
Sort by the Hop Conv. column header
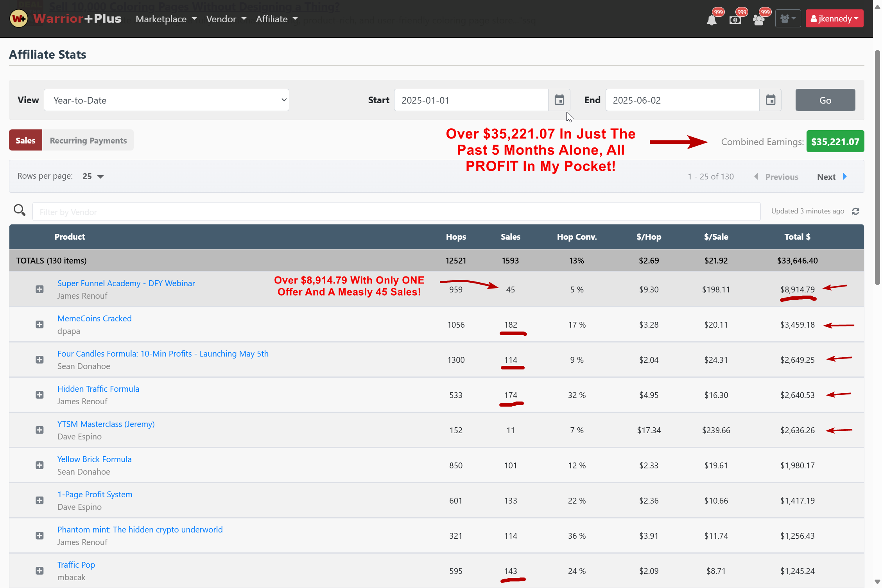click(577, 237)
